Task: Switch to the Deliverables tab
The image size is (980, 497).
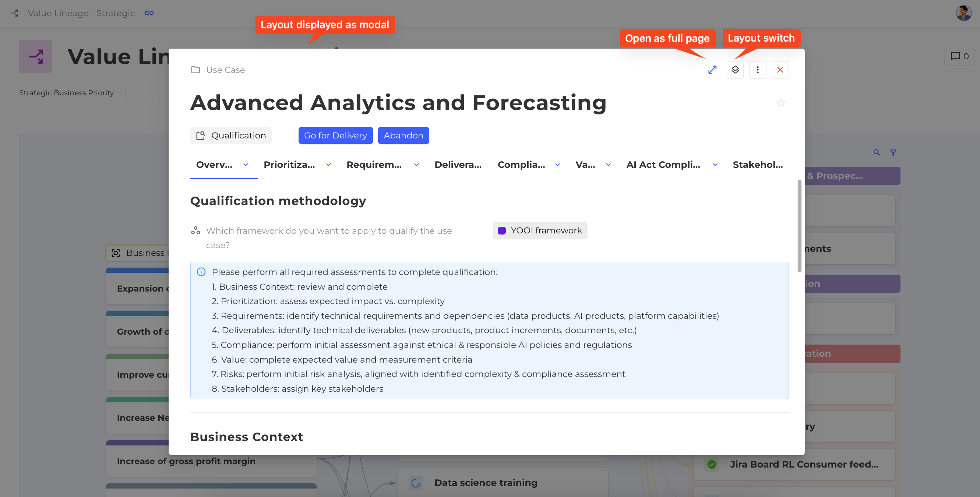Action: coord(458,165)
